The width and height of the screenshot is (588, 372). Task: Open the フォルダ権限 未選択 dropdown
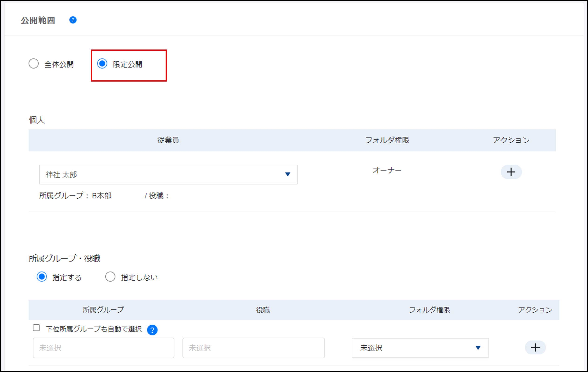tap(415, 348)
